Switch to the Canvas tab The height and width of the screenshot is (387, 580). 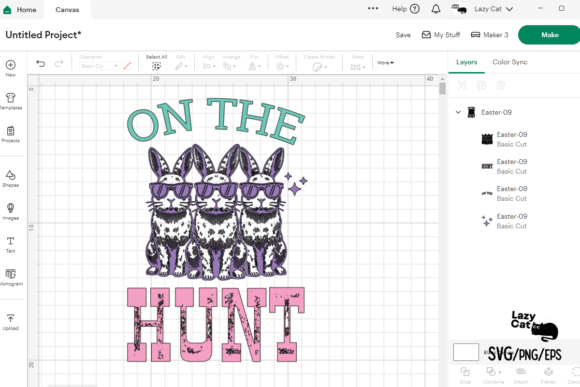pos(67,10)
